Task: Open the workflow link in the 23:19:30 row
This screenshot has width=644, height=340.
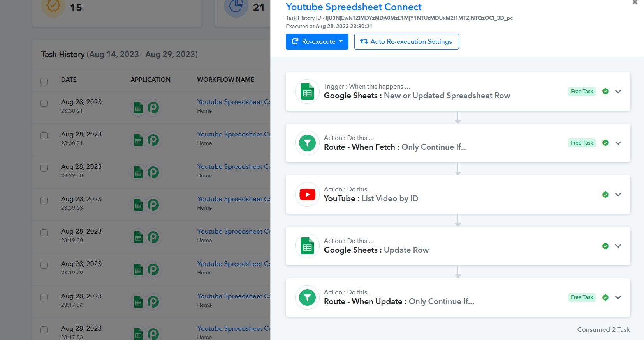Action: click(234, 231)
